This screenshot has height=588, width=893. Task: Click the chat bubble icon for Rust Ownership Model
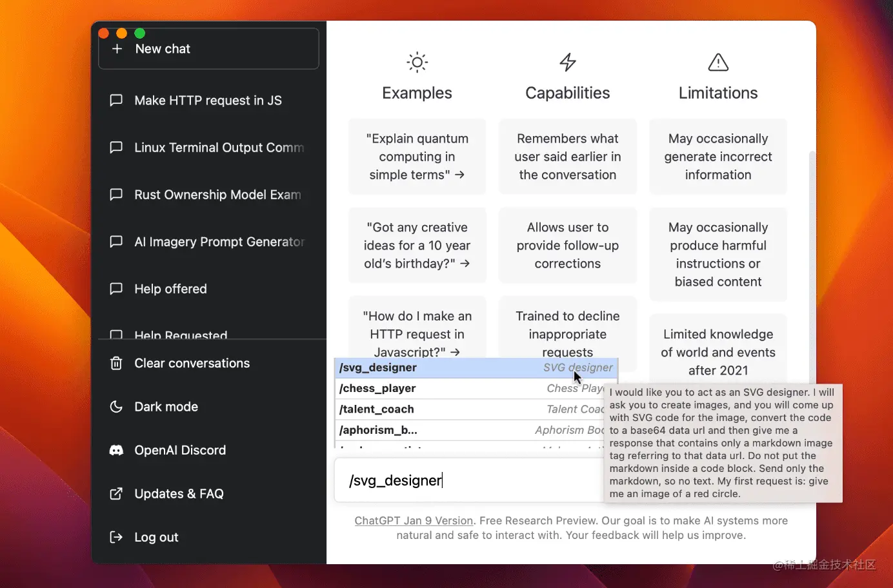(116, 195)
